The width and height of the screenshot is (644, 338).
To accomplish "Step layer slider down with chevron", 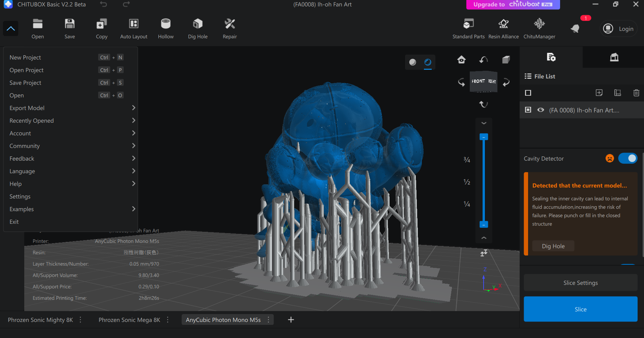I will (x=484, y=123).
